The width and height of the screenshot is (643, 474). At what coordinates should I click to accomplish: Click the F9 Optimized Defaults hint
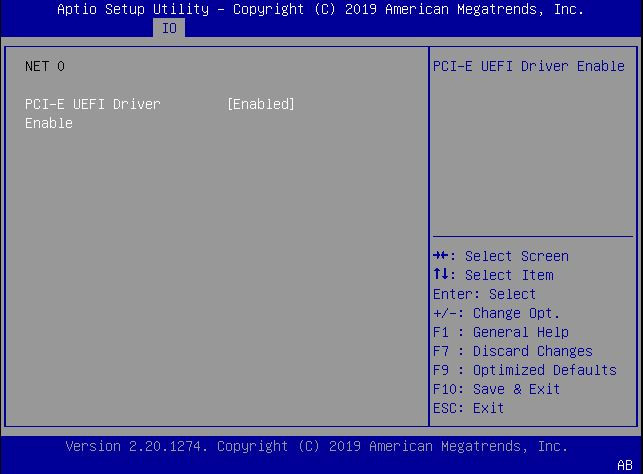pyautogui.click(x=524, y=370)
